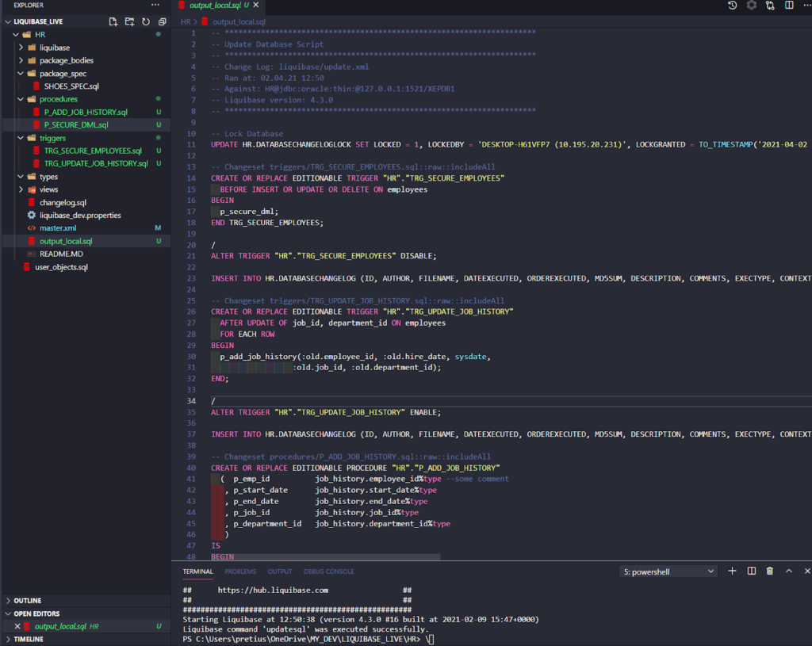Maximize the terminal panel with up chevron
Viewport: 812px width, 646px height.
pyautogui.click(x=789, y=571)
